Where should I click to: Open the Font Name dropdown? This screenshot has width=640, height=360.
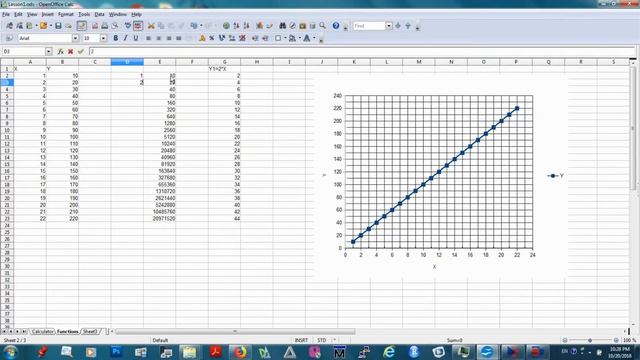coord(76,38)
